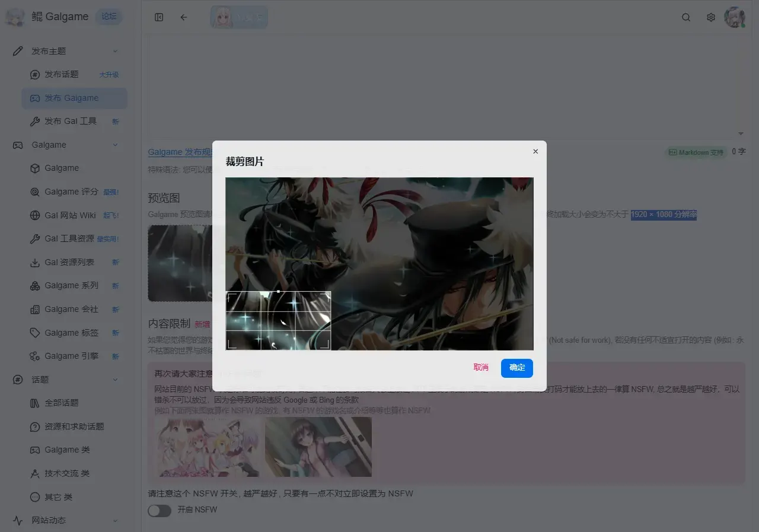Open search with the magnifier icon
The image size is (759, 532).
(686, 17)
